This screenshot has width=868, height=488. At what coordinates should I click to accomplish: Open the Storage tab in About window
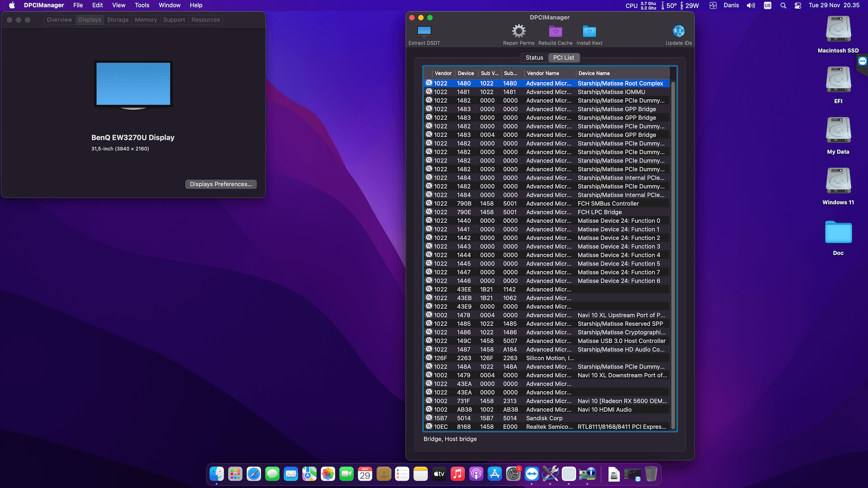(118, 20)
